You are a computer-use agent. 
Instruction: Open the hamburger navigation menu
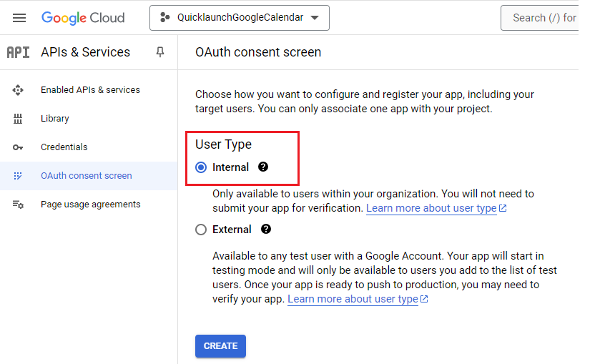point(19,18)
